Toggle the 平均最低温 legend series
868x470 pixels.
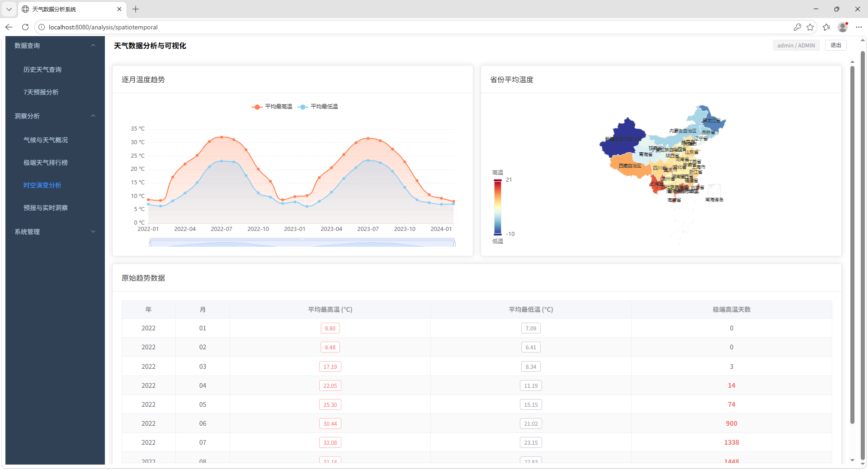pyautogui.click(x=318, y=107)
